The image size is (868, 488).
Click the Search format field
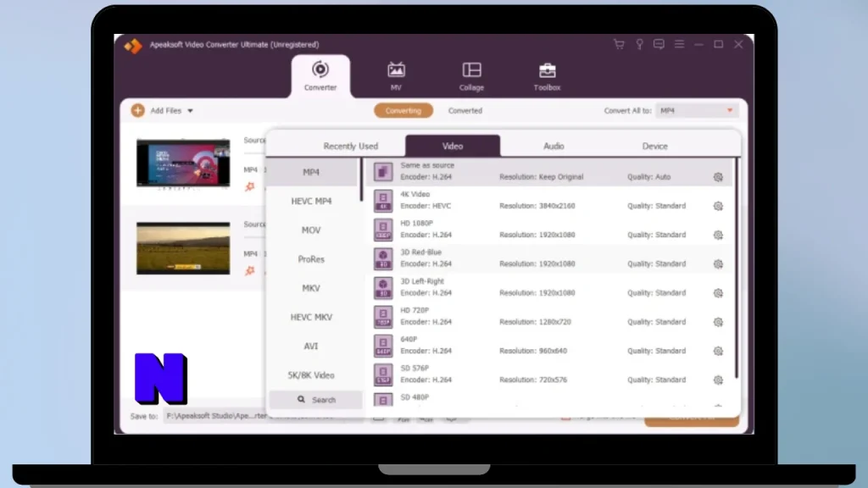click(316, 400)
